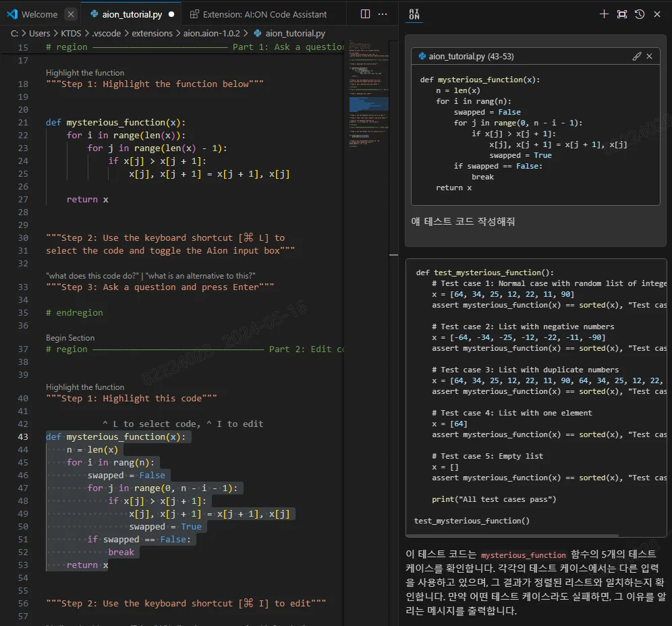Remove the aion_tutorial.py snippet with X
Screen dimensions: 672x626
[x=649, y=57]
